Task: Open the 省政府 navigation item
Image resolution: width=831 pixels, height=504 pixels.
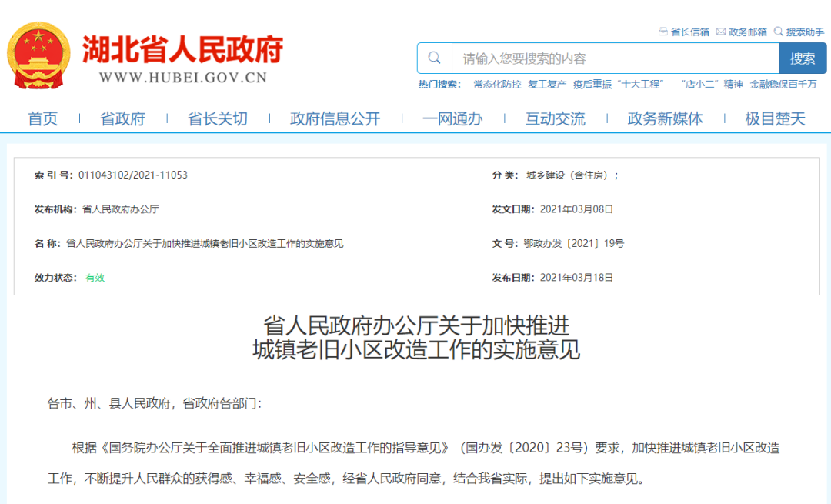Action: coord(122,118)
